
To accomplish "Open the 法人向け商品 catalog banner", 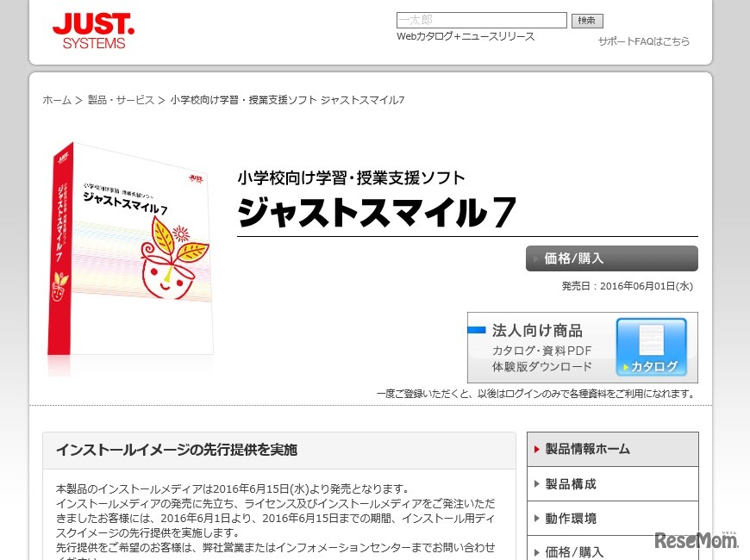I will click(x=582, y=348).
